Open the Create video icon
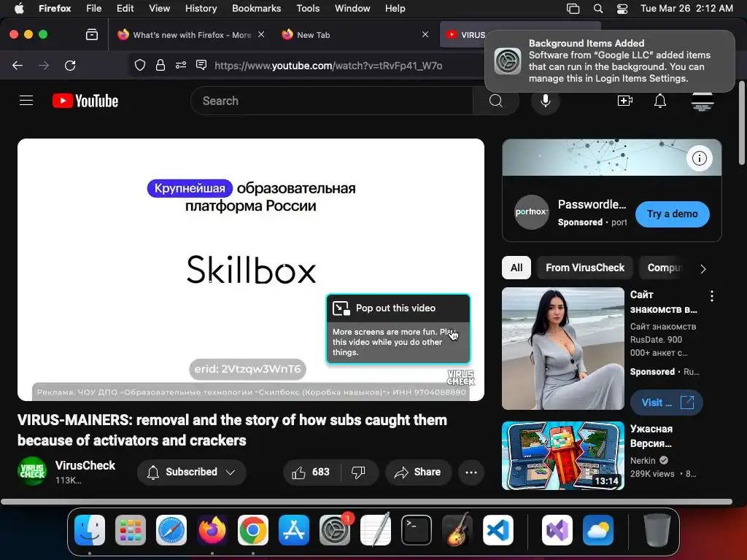Screen dimensions: 747x560 click(625, 101)
